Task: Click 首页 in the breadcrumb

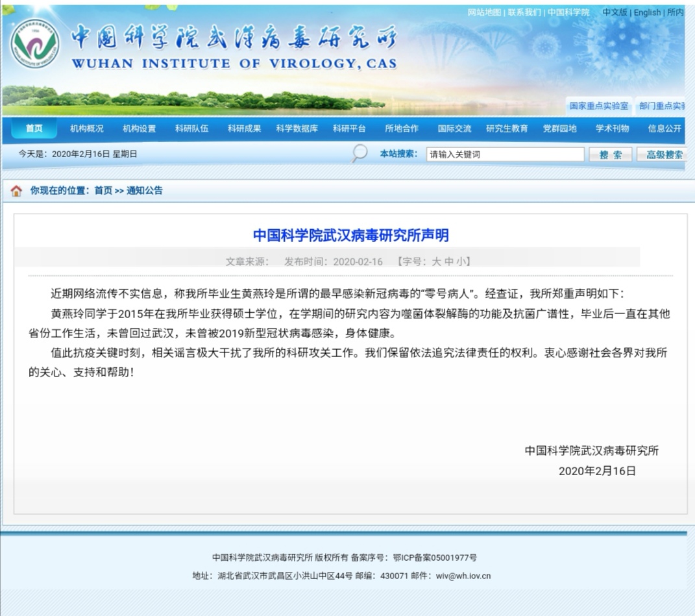Action: [x=103, y=191]
